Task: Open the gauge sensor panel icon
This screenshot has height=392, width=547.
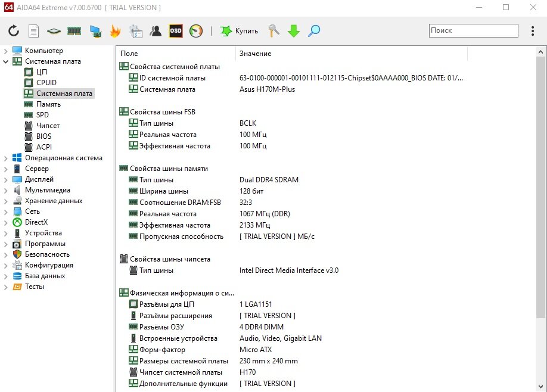Action: click(195, 31)
